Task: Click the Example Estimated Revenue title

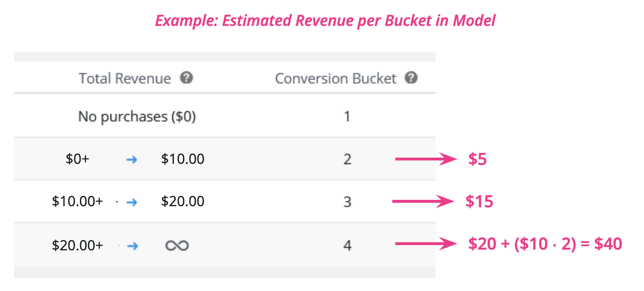Action: click(325, 21)
